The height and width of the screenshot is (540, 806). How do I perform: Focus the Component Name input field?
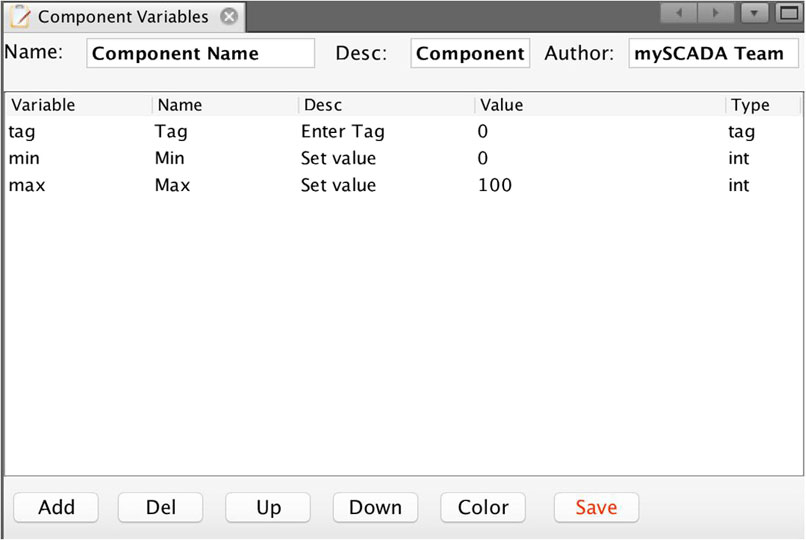click(200, 53)
